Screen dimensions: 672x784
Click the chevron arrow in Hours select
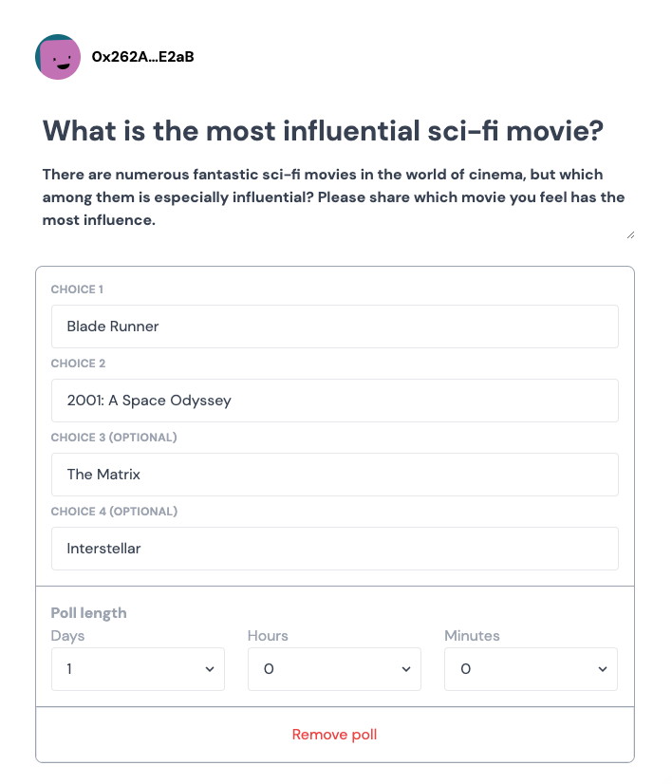(406, 669)
